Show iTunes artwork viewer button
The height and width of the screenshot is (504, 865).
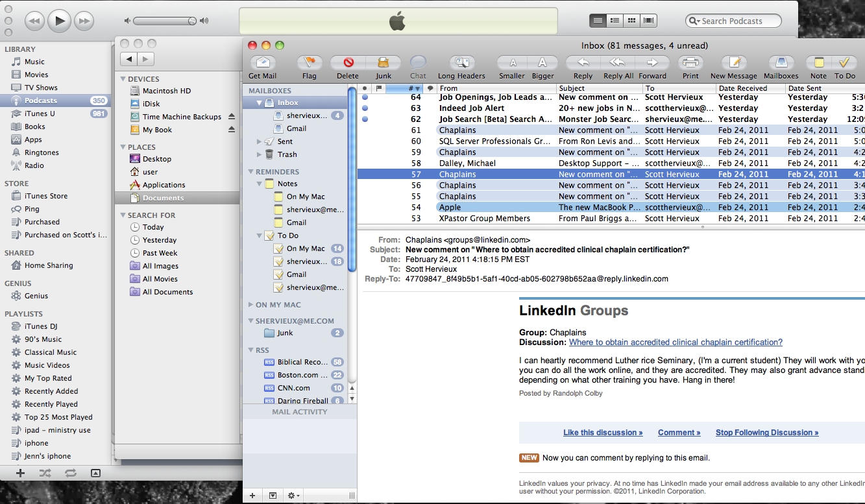click(95, 473)
